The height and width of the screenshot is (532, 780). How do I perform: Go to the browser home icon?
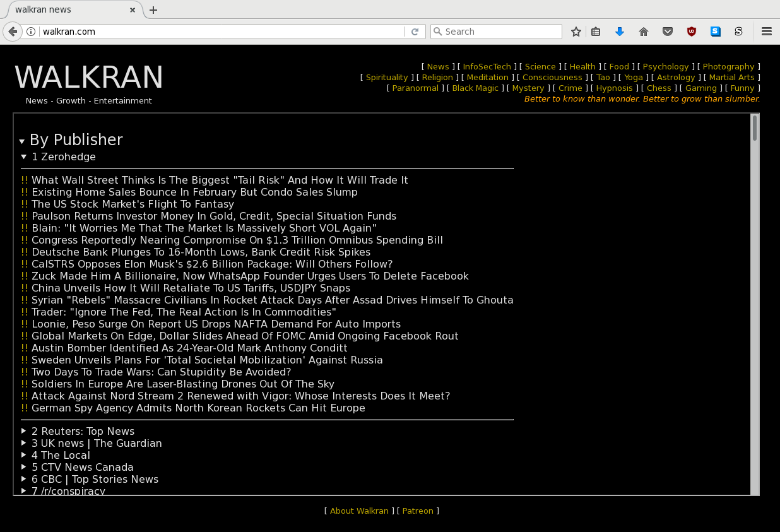point(644,32)
